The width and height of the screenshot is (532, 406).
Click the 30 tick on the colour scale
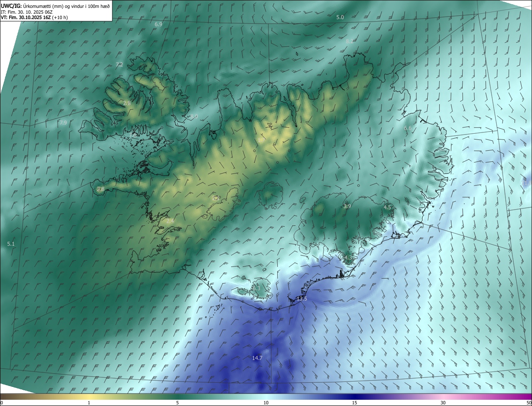(x=443, y=403)
